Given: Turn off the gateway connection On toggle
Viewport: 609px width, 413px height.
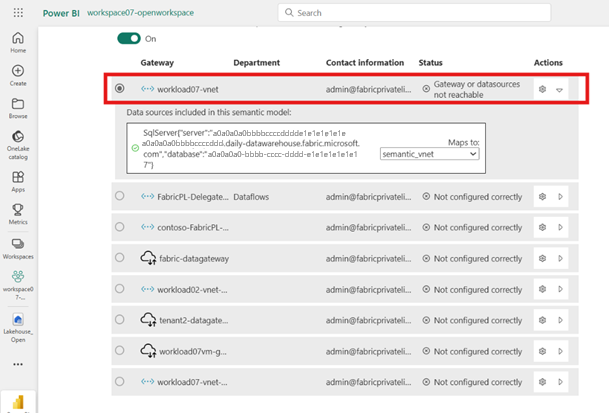Looking at the screenshot, I should pos(129,38).
